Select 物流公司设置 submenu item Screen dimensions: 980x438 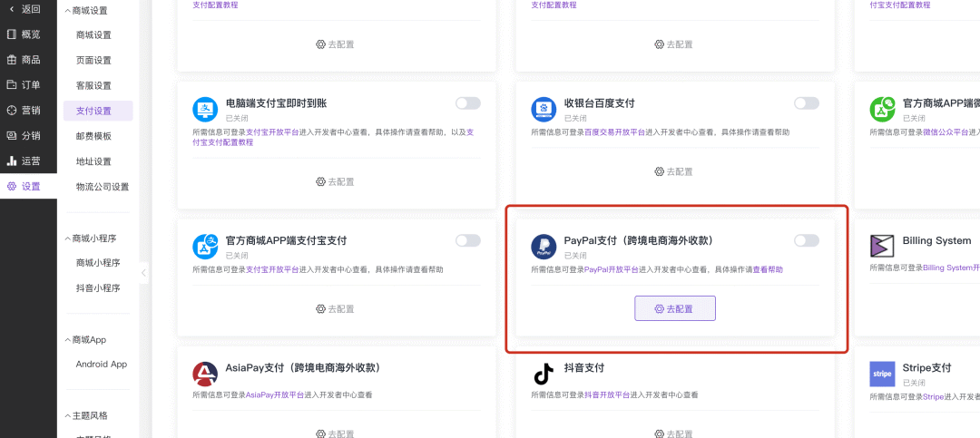(x=103, y=187)
